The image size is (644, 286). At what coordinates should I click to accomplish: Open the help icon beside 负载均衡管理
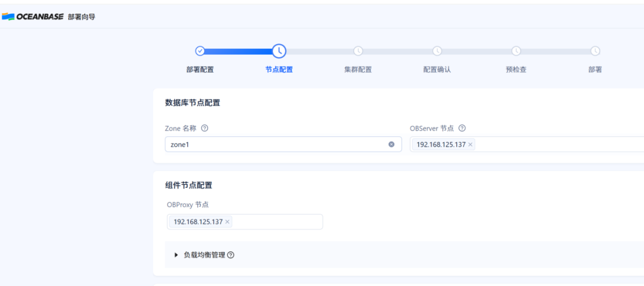pyautogui.click(x=231, y=255)
